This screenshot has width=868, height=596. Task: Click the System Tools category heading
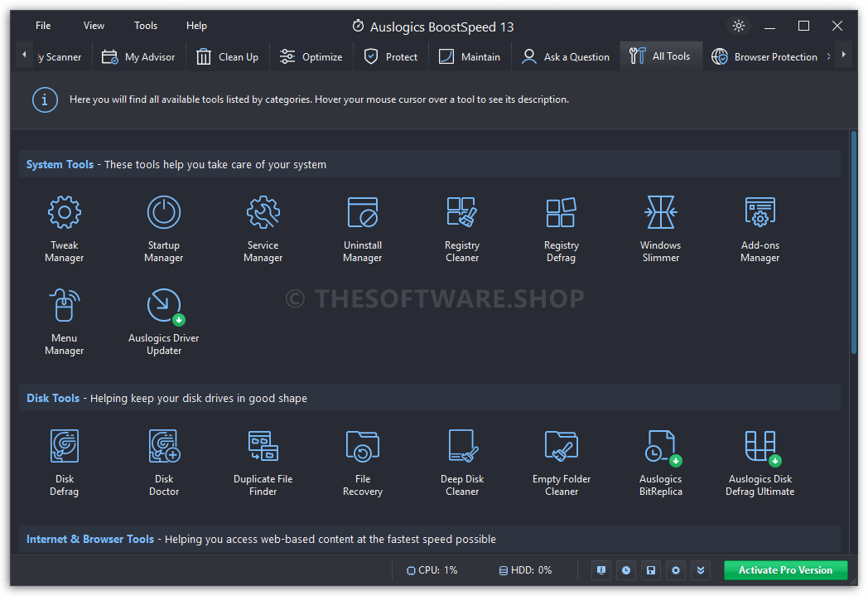coord(60,164)
